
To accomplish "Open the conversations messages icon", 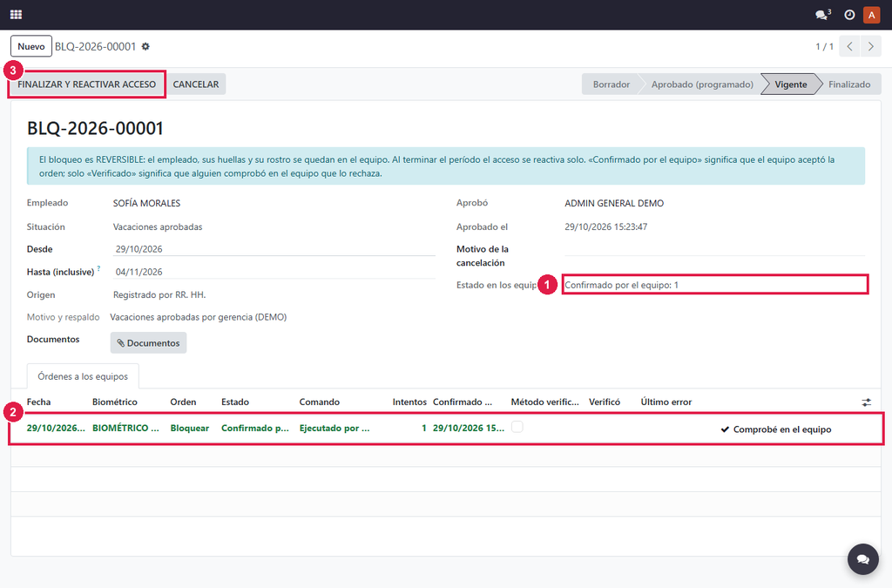I will pos(822,15).
